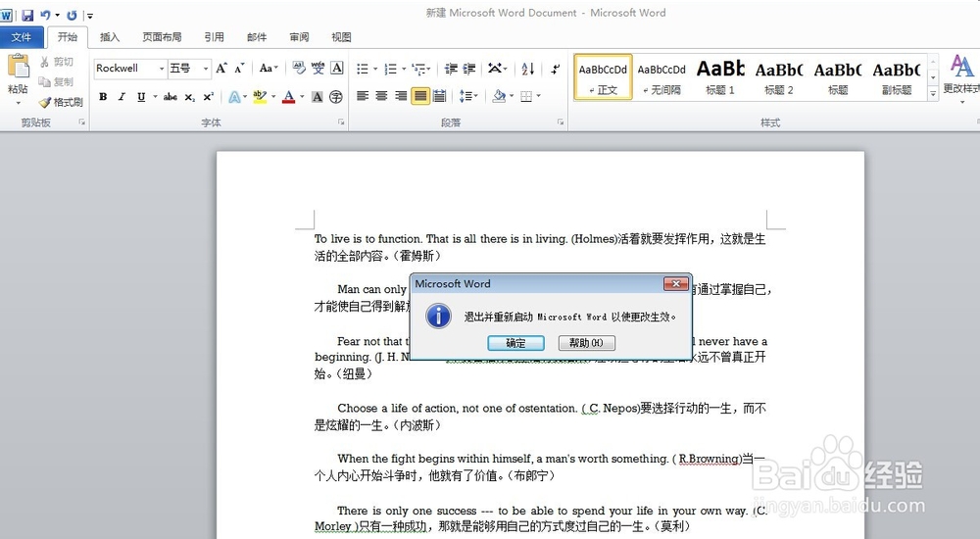Apply distributed alignment
Viewport: 980px width, 539px height.
439,96
